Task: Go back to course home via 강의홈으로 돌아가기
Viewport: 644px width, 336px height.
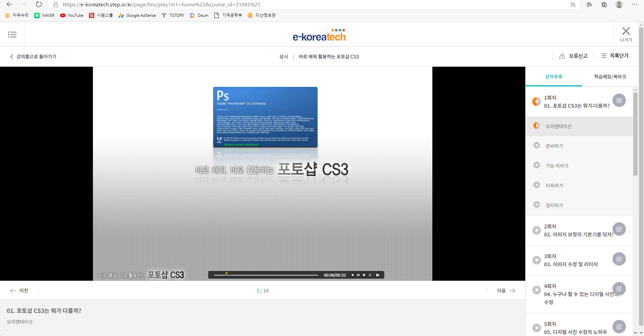Action: point(33,56)
